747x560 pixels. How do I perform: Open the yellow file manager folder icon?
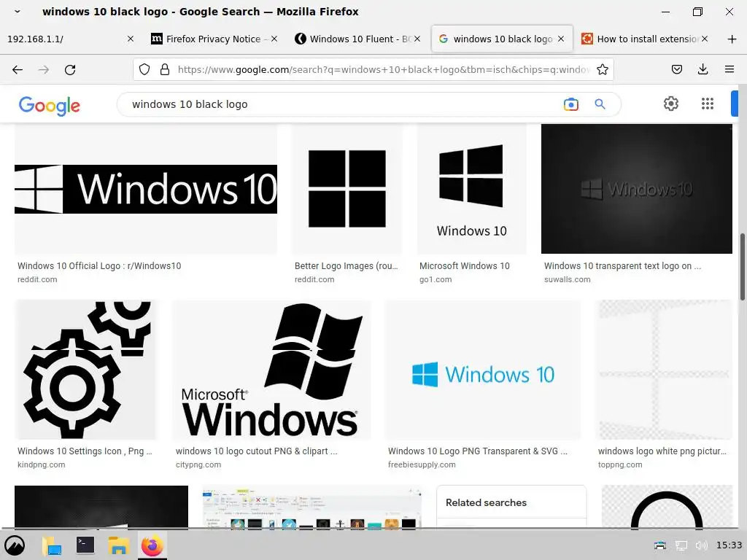[118, 545]
